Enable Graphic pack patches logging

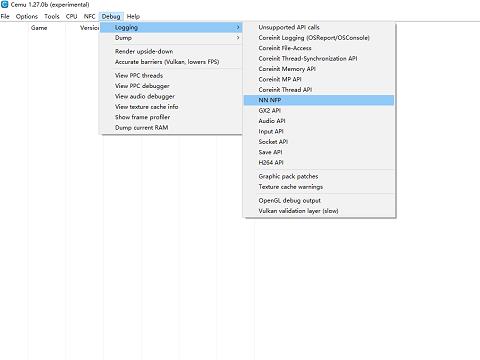tap(319, 176)
